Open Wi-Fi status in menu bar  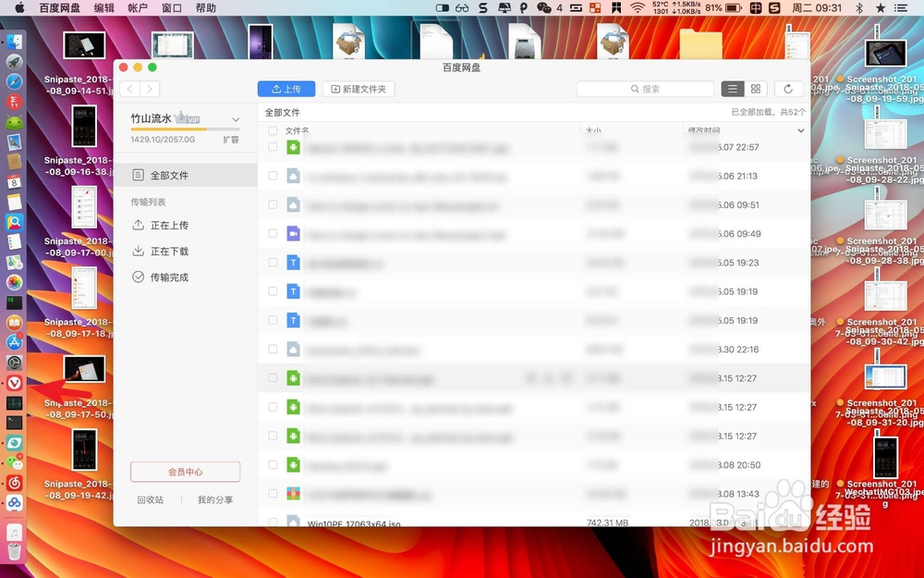637,7
